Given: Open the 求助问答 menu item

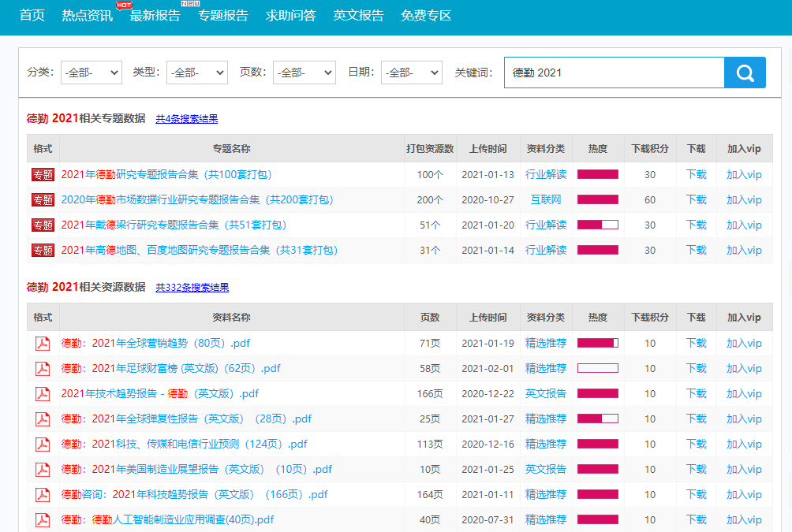Looking at the screenshot, I should [x=290, y=16].
